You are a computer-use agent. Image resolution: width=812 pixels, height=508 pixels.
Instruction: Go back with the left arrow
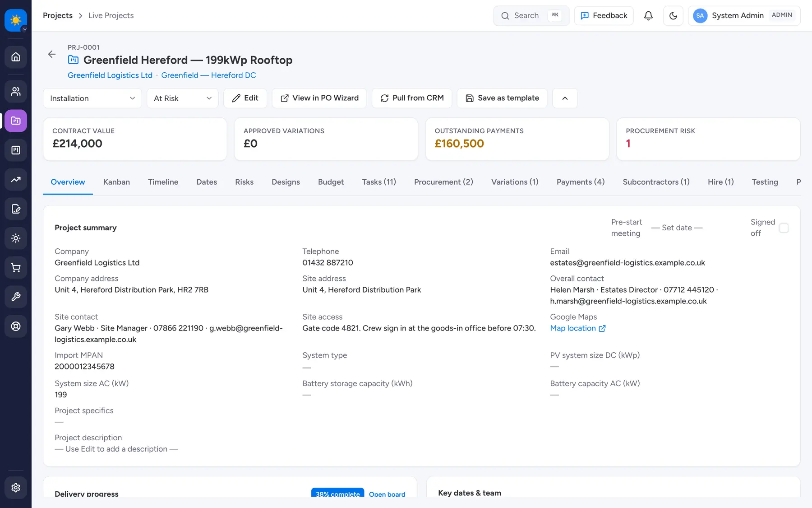coord(52,54)
